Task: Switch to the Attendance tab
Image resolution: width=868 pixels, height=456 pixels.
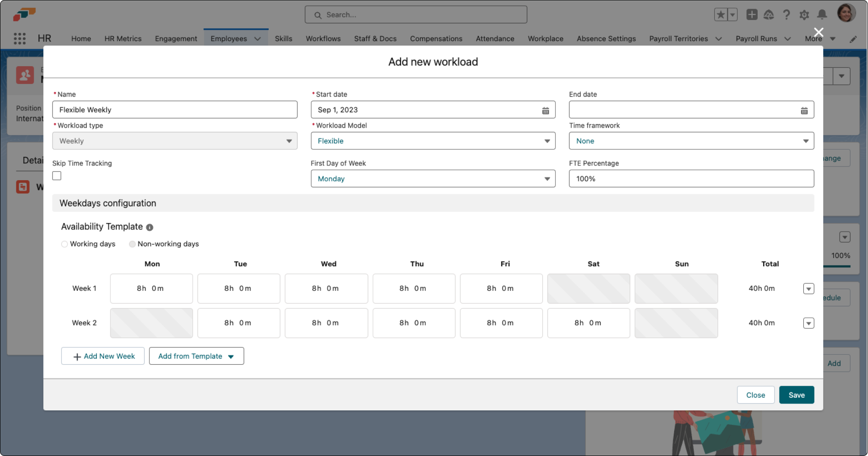Action: pyautogui.click(x=495, y=39)
